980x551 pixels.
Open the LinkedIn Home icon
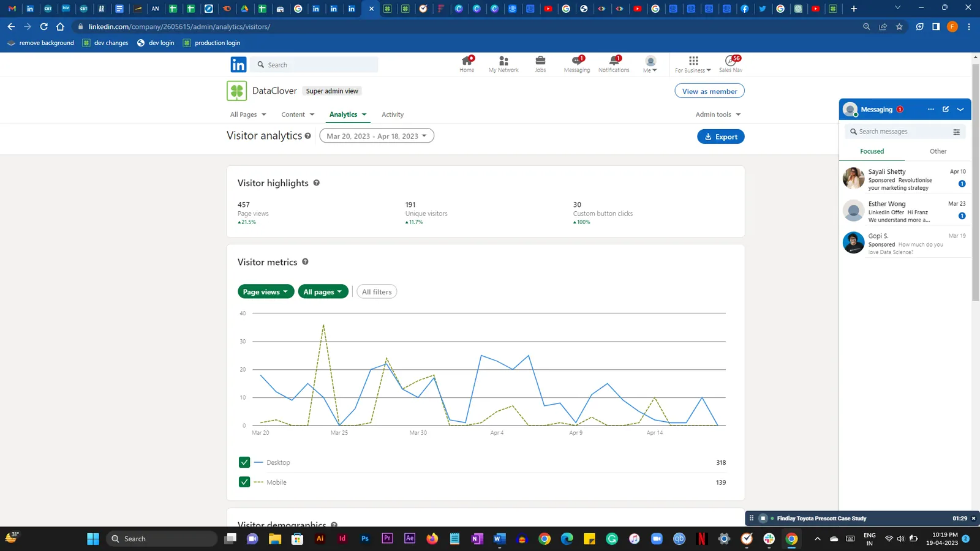tap(467, 64)
